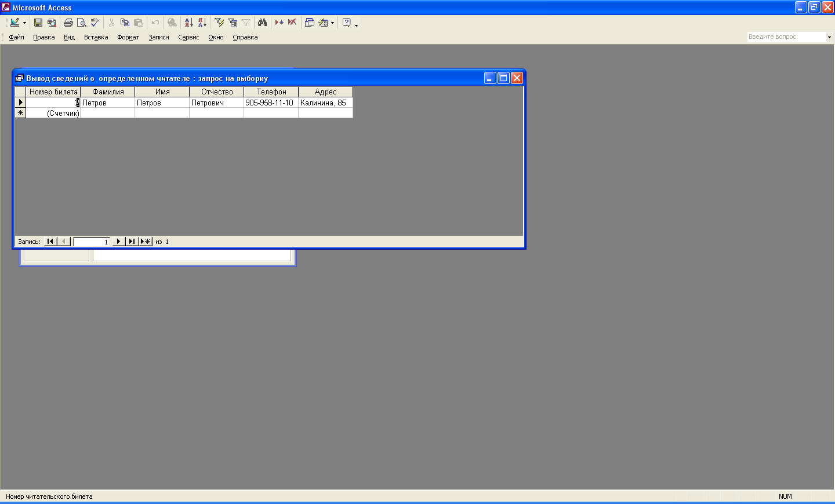Add new record via navigation bar
Viewport: 835px width, 504px height.
click(x=146, y=242)
